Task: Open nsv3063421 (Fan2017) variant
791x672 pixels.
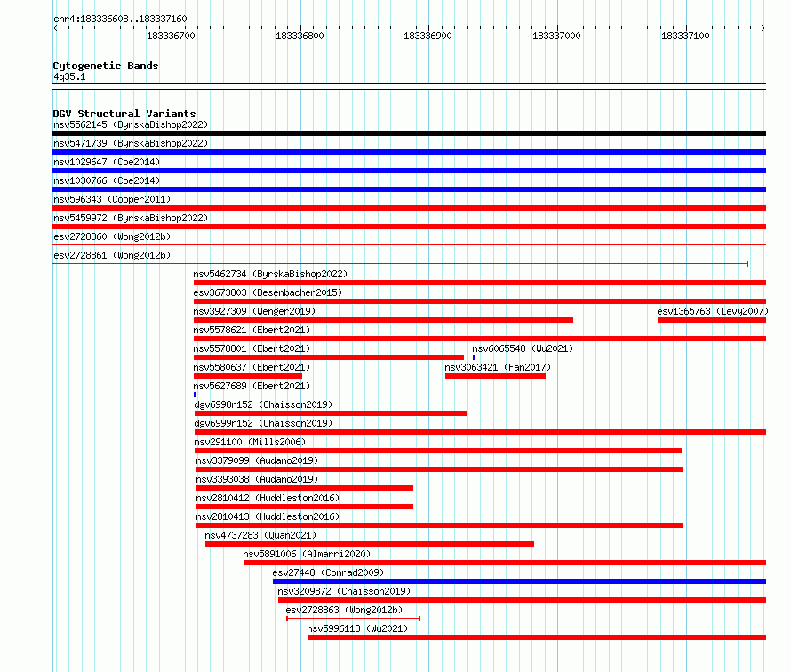Action: click(x=498, y=367)
